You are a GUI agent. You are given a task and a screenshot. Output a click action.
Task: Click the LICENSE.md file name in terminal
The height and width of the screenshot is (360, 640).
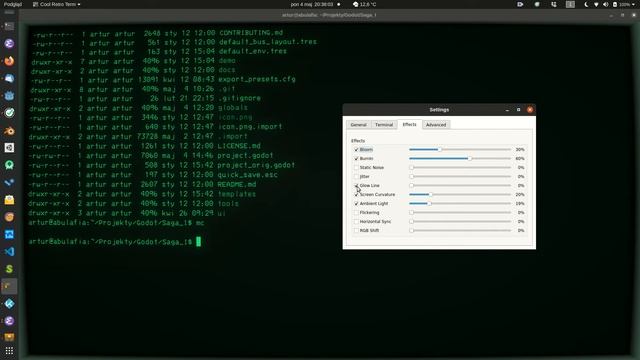[x=239, y=146]
